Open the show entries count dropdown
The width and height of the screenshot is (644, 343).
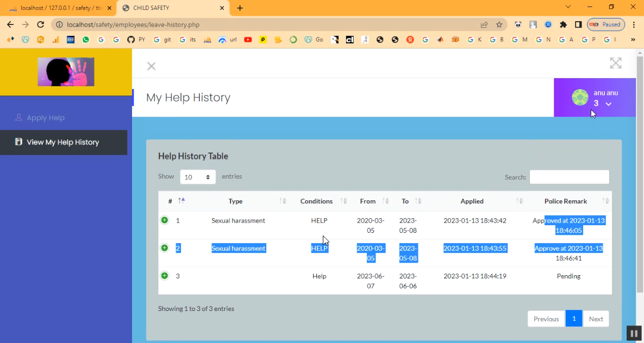coord(198,177)
